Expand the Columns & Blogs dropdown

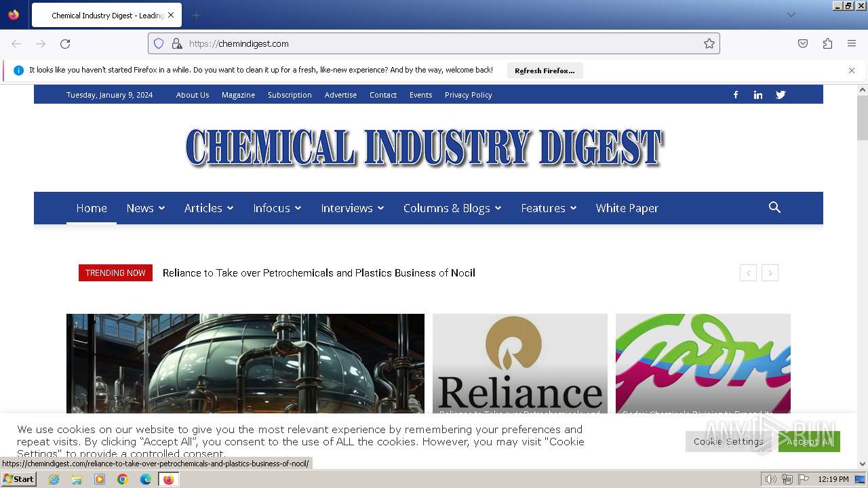(452, 208)
